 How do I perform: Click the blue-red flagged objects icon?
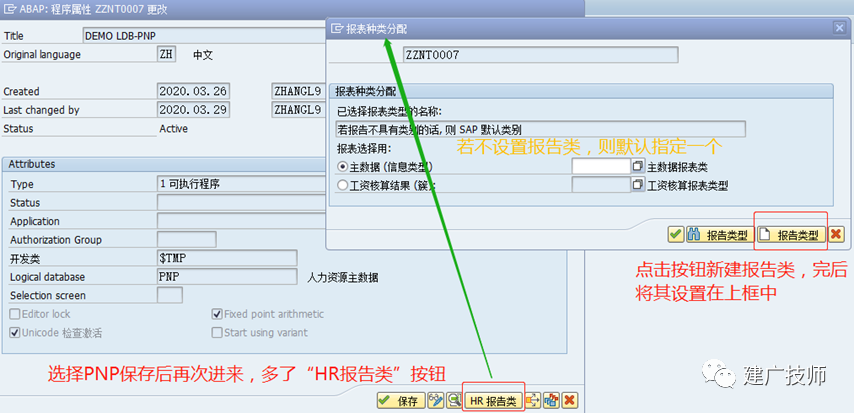[x=551, y=401]
